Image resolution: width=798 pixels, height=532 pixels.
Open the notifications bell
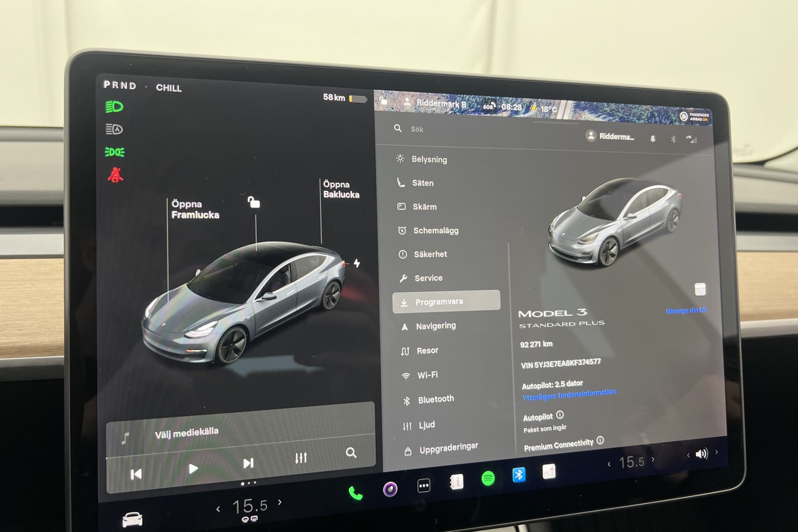652,138
